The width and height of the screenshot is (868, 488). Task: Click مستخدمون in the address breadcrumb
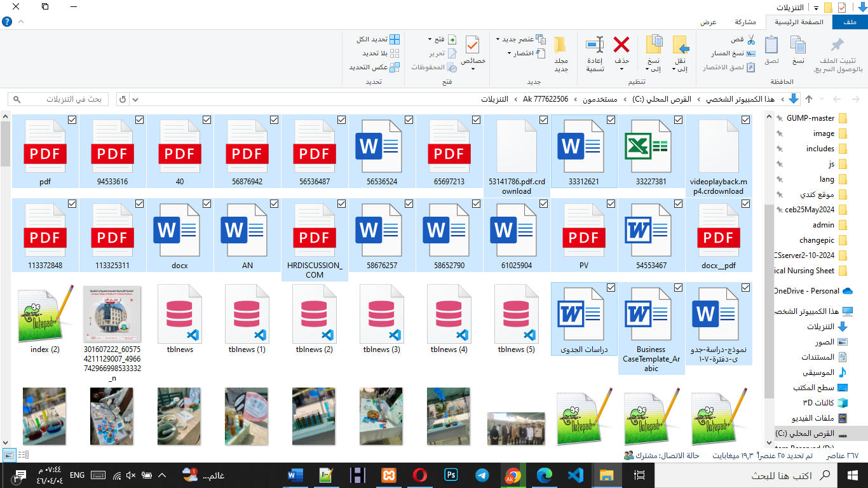tap(601, 99)
